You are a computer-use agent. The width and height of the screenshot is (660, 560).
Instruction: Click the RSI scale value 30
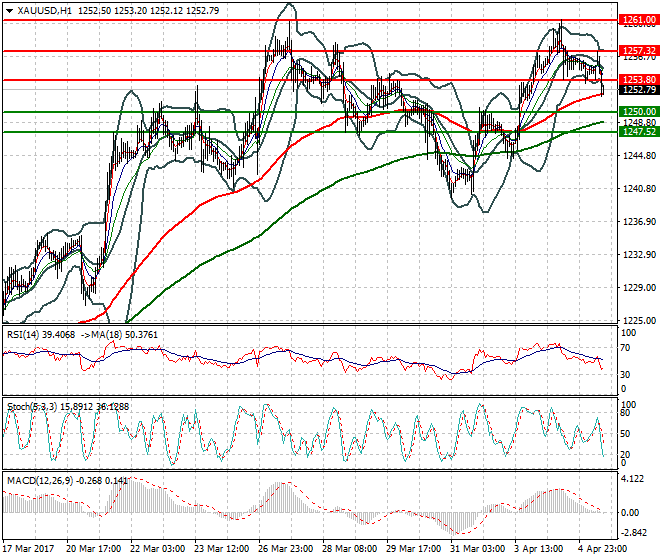pyautogui.click(x=625, y=374)
